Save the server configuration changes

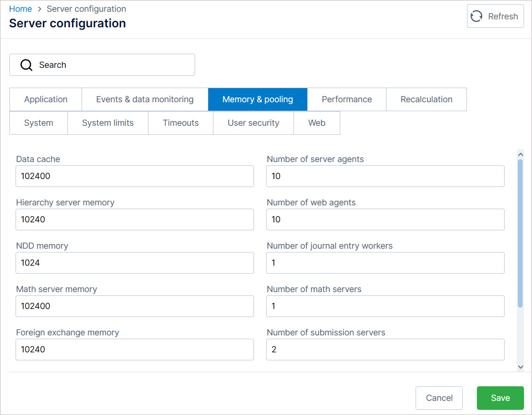click(500, 398)
